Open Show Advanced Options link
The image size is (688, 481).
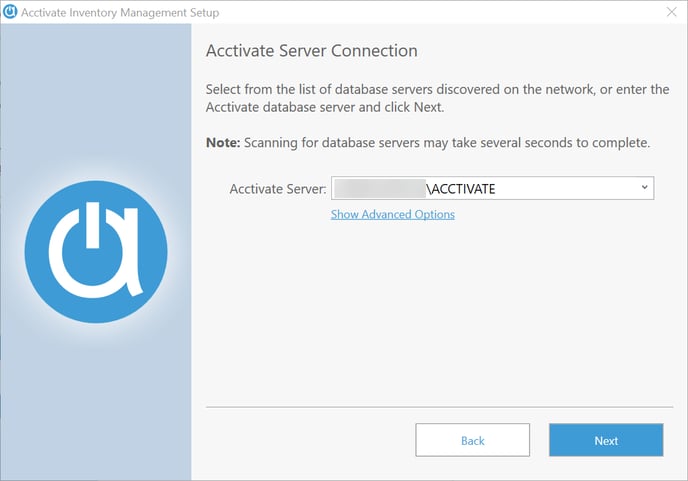(393, 214)
